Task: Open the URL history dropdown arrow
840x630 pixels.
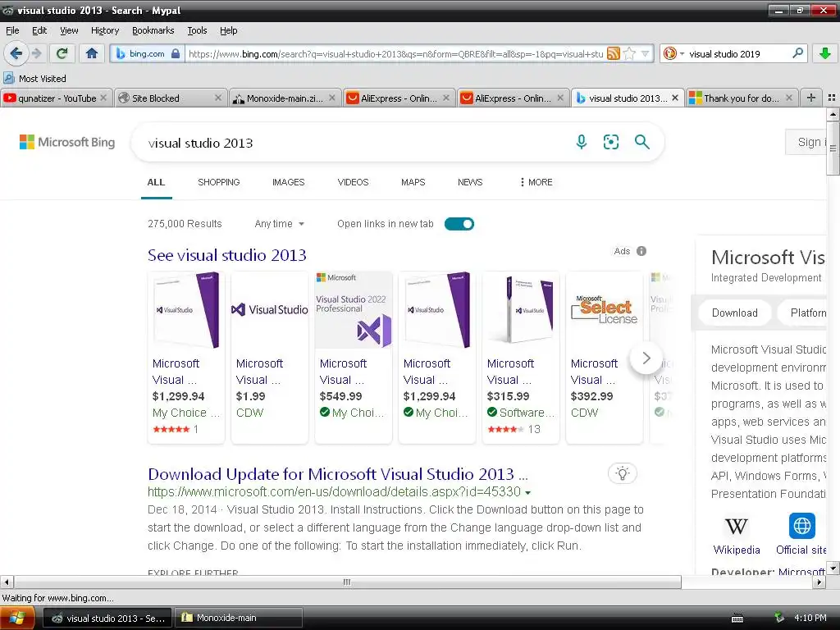Action: [x=646, y=53]
